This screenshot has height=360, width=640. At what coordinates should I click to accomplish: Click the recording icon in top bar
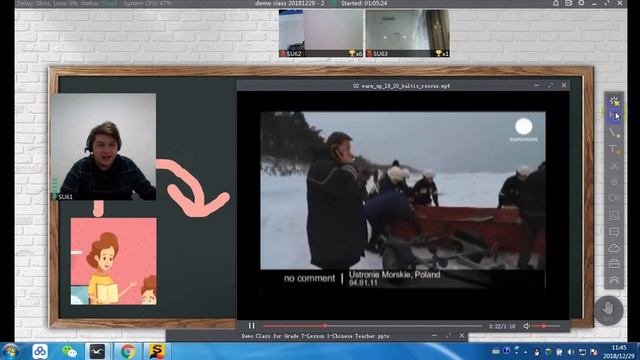click(569, 3)
